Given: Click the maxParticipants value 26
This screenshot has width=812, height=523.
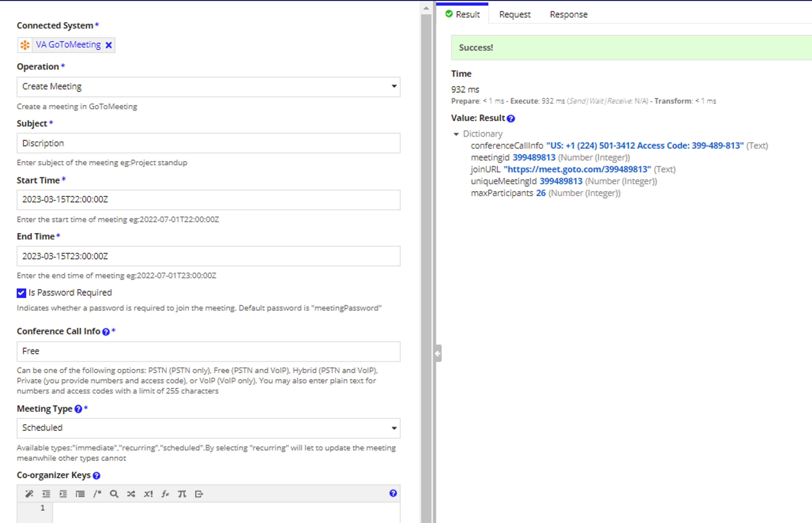Looking at the screenshot, I should pyautogui.click(x=541, y=193).
